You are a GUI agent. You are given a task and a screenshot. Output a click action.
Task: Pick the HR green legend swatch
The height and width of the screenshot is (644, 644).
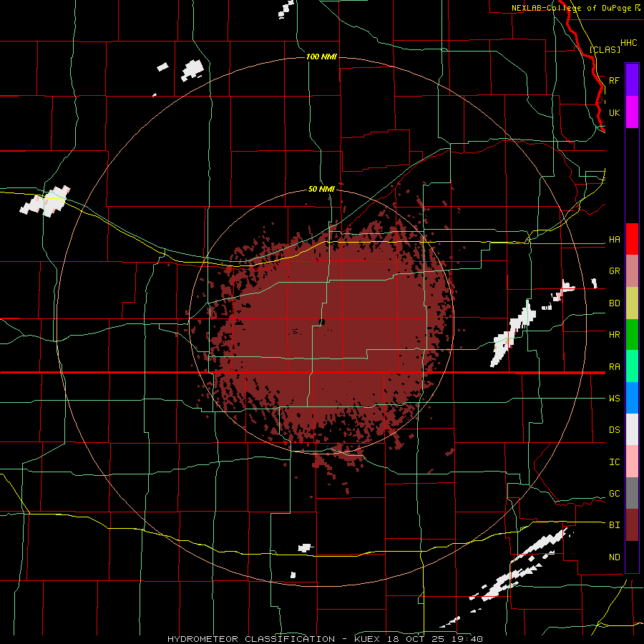(632, 335)
